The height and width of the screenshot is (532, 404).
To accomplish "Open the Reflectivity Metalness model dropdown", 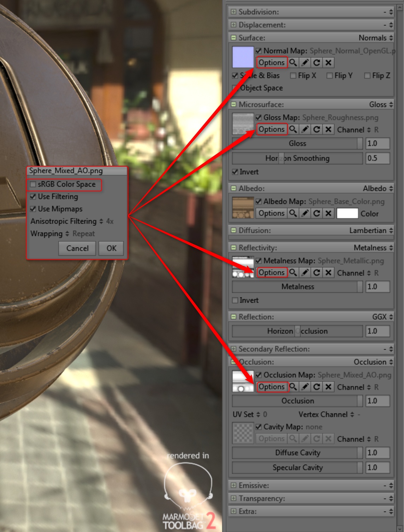I will coord(373,248).
